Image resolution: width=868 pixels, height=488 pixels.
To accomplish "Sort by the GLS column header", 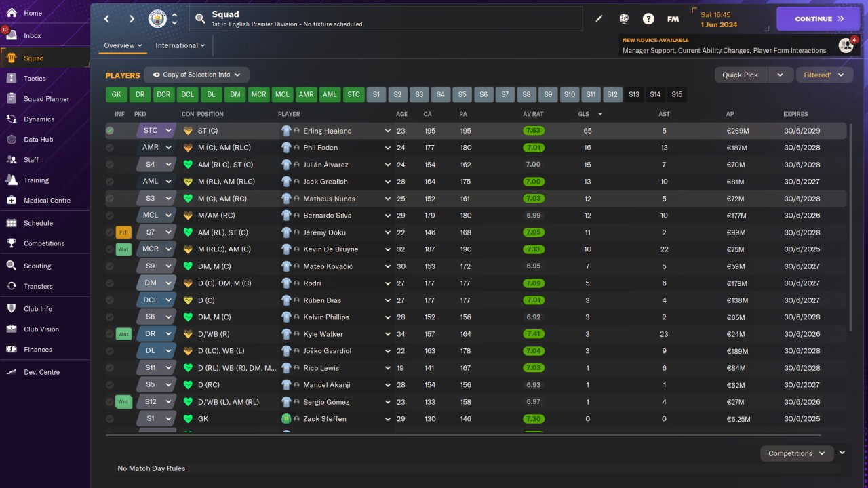I will tap(583, 114).
